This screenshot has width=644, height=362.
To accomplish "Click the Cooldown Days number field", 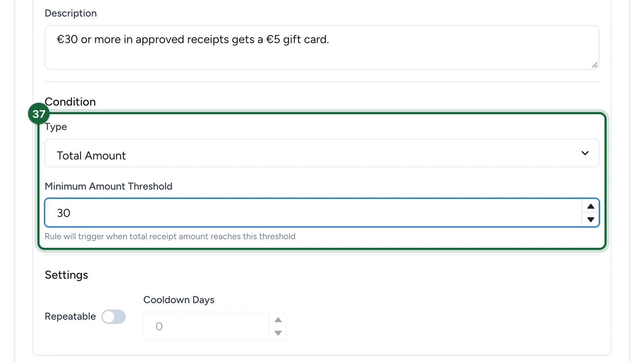I will pos(206,326).
